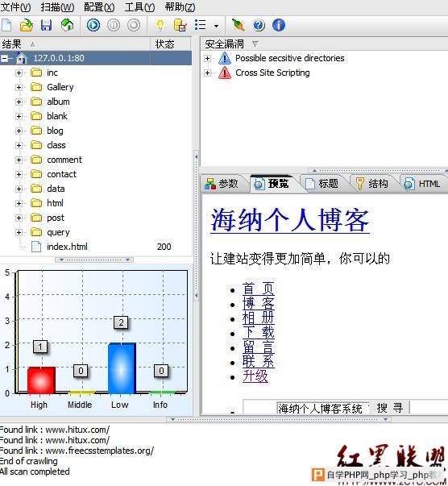This screenshot has width=448, height=486.
Task: Open a saved scan with the folder icon
Action: pyautogui.click(x=27, y=26)
